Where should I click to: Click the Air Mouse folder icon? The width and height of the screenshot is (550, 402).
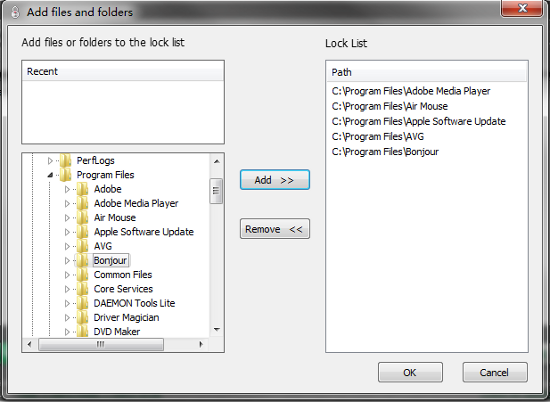(x=82, y=217)
